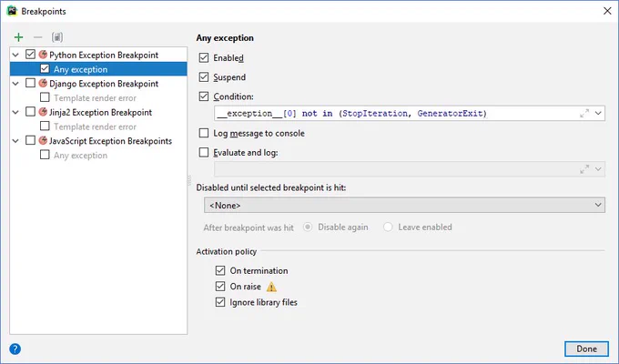Uncheck the Suspend checkbox
The image size is (619, 364).
coord(204,77)
